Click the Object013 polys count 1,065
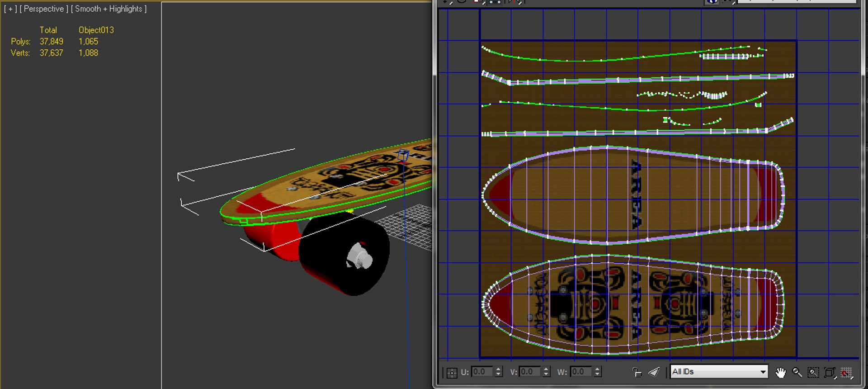The image size is (868, 389). (x=88, y=42)
